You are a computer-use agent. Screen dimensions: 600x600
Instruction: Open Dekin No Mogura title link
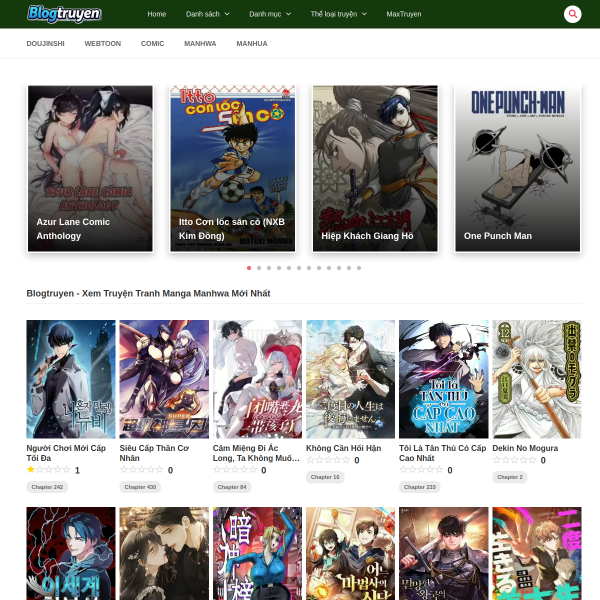coord(525,448)
